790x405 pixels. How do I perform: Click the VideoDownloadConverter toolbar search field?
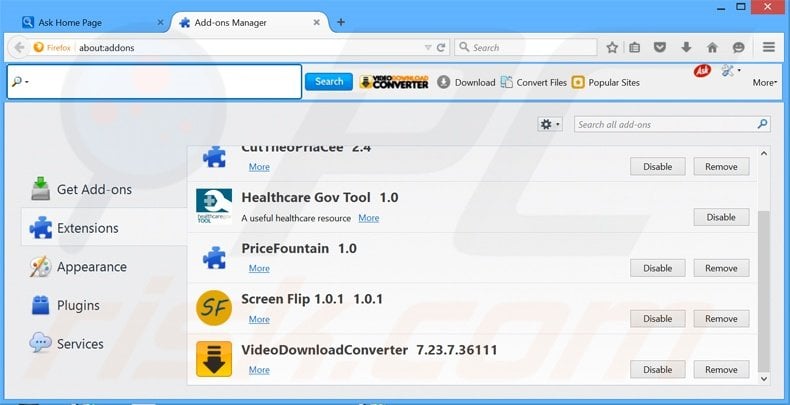[x=154, y=82]
